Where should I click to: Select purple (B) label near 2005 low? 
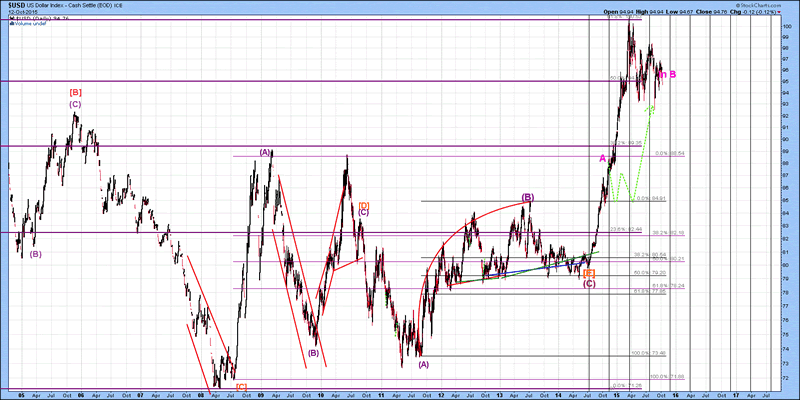[36, 254]
